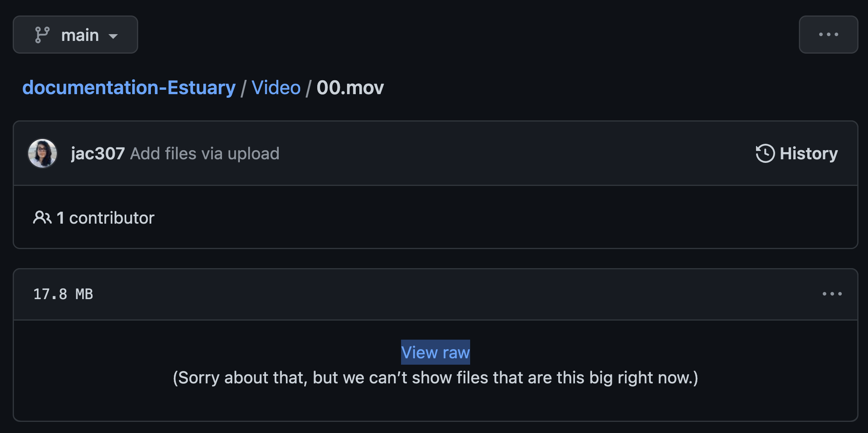Screen dimensions: 868x433
Task: Open the Video folder breadcrumb
Action: pyautogui.click(x=276, y=87)
